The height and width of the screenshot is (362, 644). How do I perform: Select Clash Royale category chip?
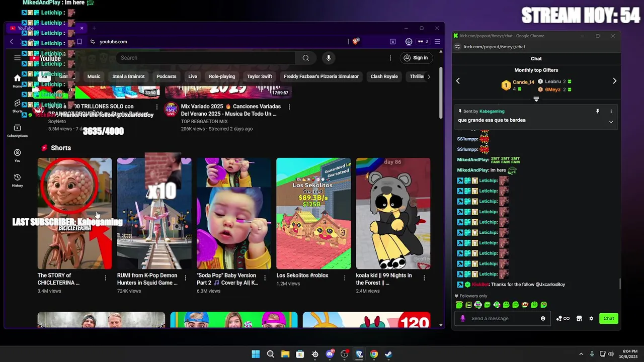point(384,76)
